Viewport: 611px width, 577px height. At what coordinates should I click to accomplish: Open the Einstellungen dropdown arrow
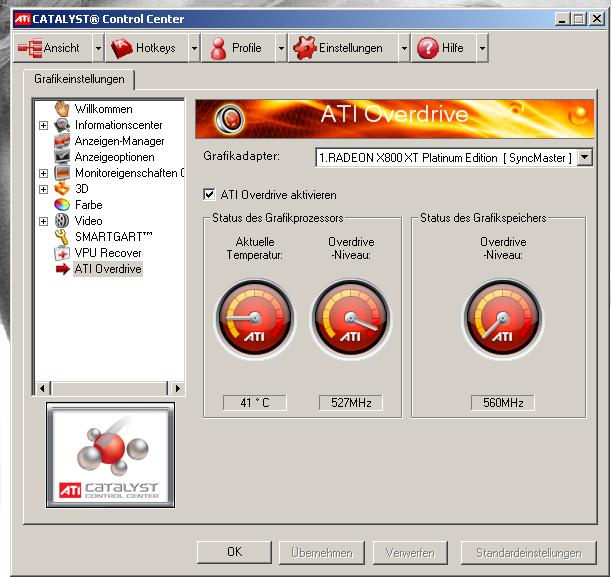[404, 48]
